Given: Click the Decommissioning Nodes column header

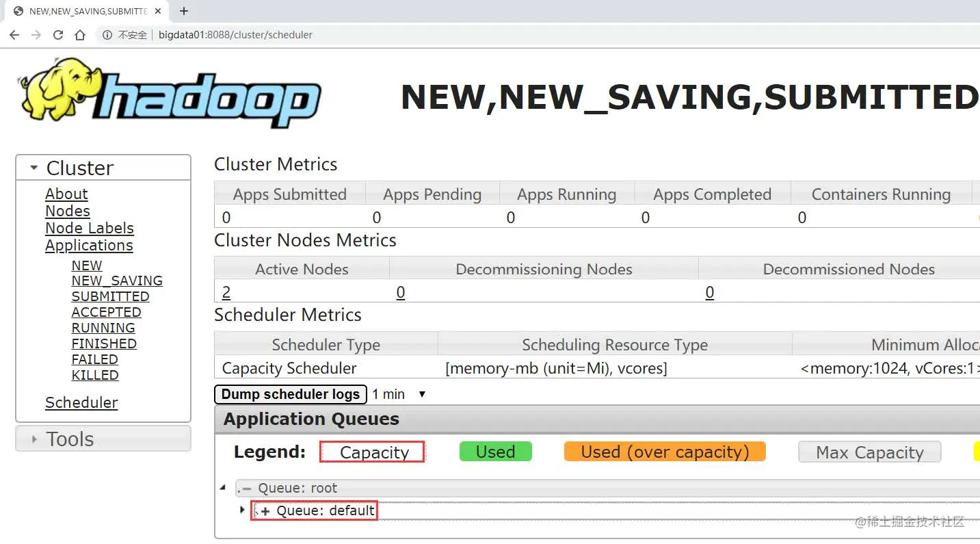Looking at the screenshot, I should coord(544,269).
